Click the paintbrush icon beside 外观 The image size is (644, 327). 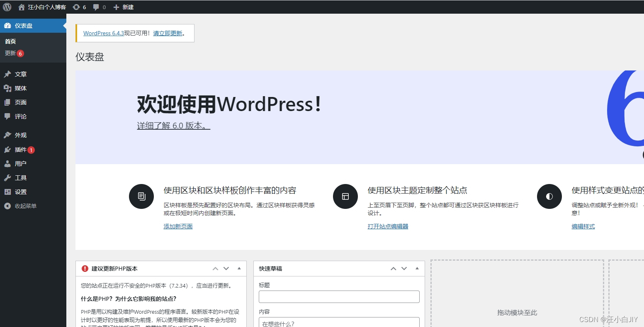pos(7,135)
